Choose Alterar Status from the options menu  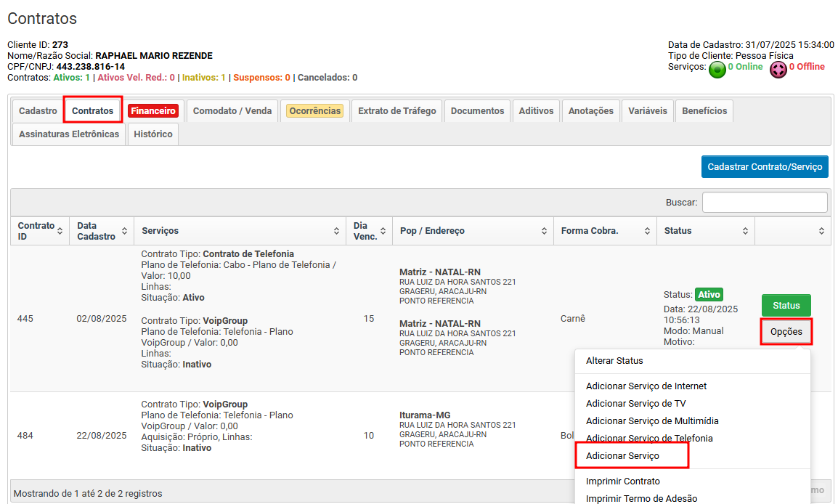click(614, 361)
